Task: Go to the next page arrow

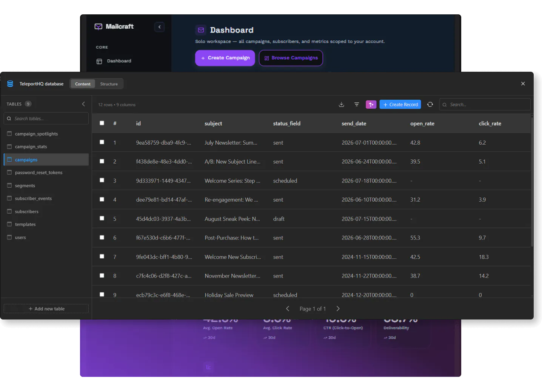Action: (338, 309)
